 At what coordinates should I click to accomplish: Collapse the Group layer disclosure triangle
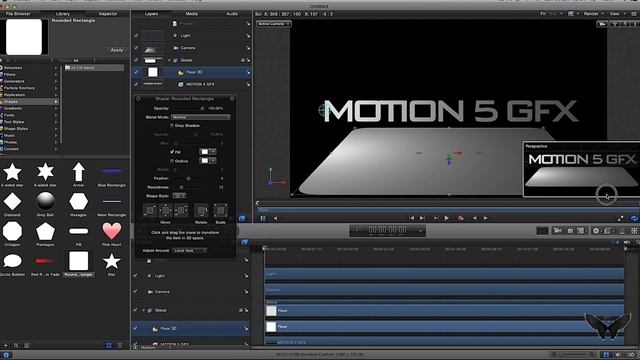click(169, 60)
